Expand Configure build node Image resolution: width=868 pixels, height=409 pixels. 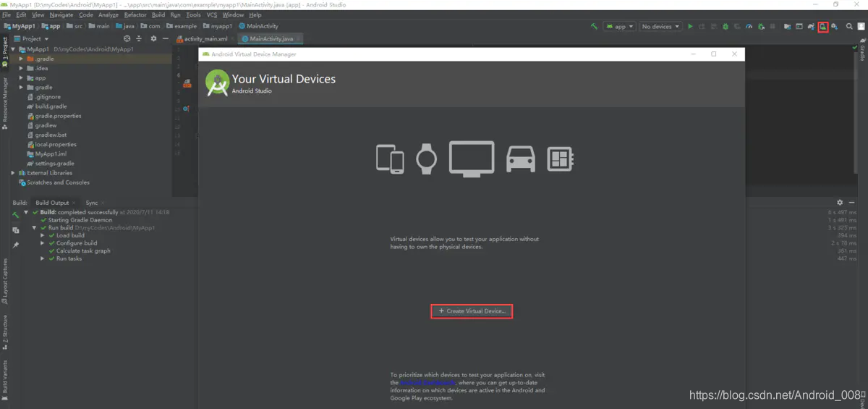(43, 243)
